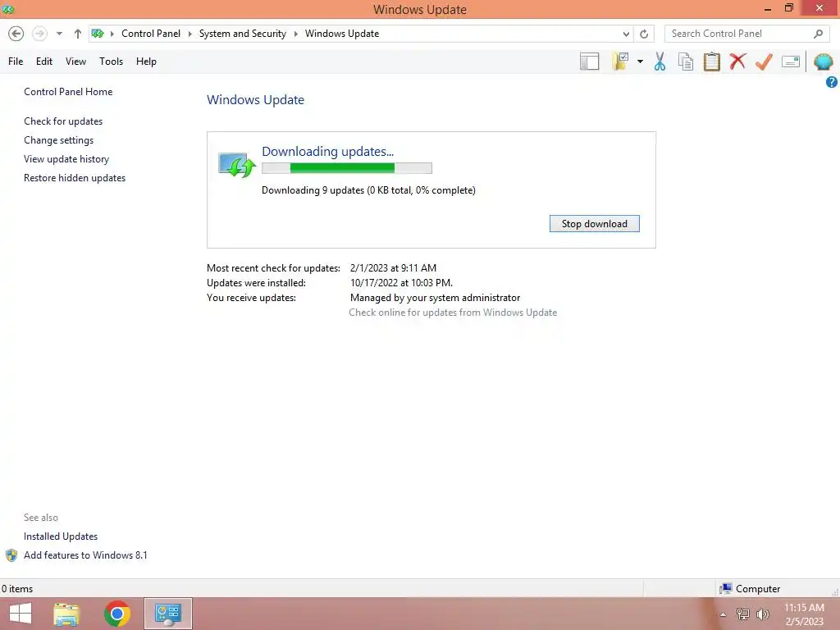Image resolution: width=840 pixels, height=630 pixels.
Task: Click the Back navigation arrow
Action: (16, 34)
